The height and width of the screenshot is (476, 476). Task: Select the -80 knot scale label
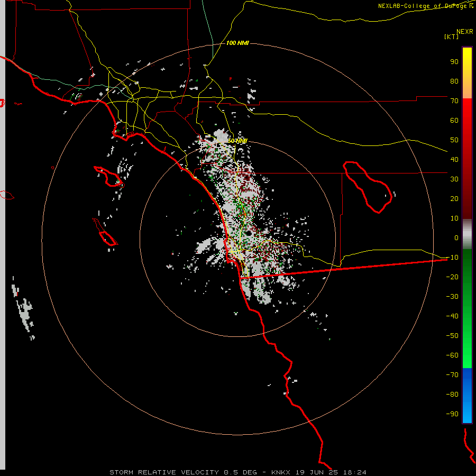[x=452, y=395]
